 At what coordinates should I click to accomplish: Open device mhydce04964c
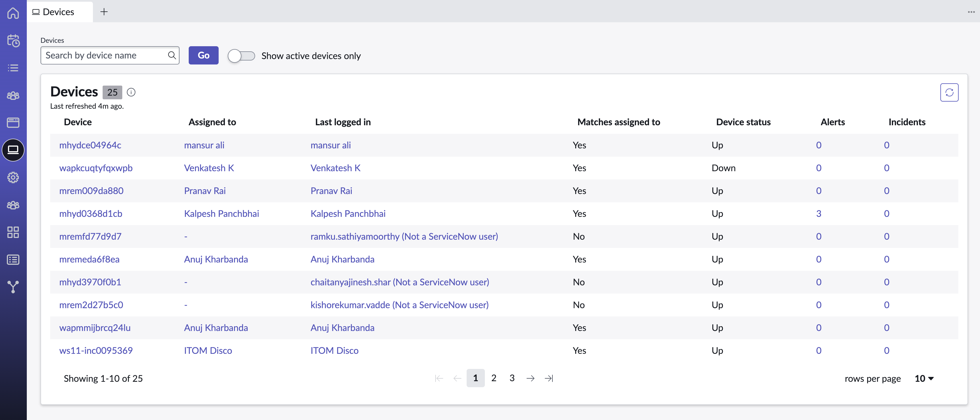90,145
